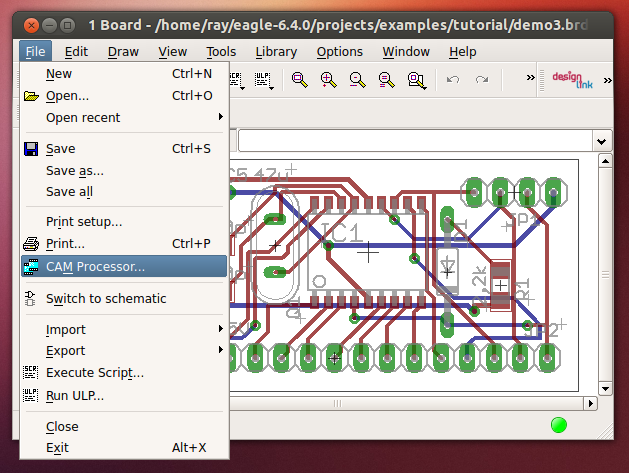Image resolution: width=629 pixels, height=473 pixels.
Task: Expand hidden toolbar items chevron left of designlink
Action: (x=530, y=77)
